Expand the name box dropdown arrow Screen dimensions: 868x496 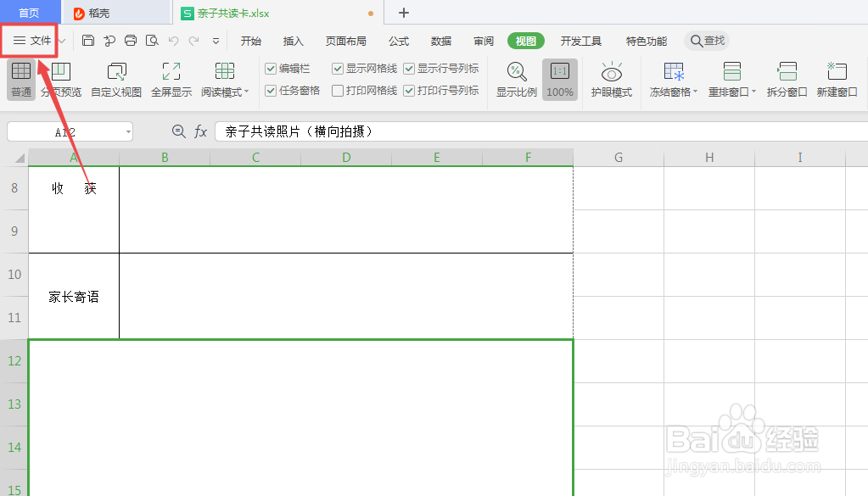[128, 132]
